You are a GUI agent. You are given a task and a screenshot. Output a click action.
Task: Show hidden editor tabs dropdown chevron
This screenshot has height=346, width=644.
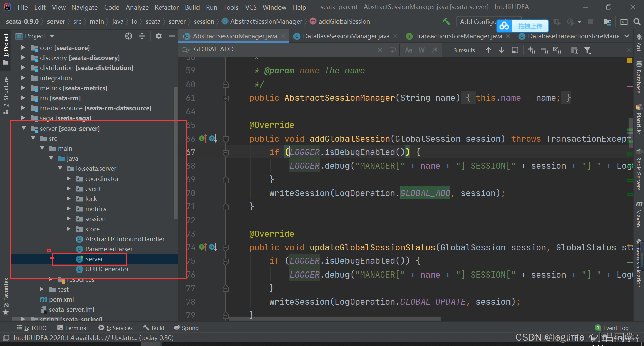(627, 36)
